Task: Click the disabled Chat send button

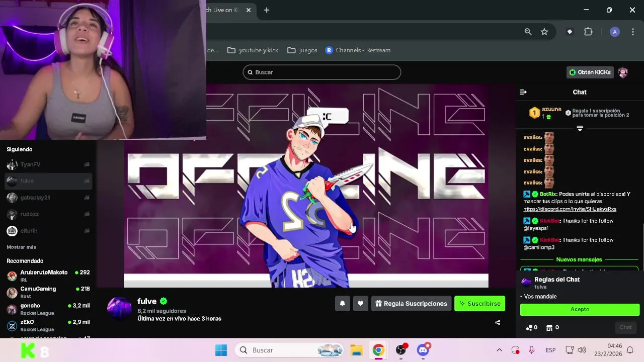Action: tap(625, 327)
